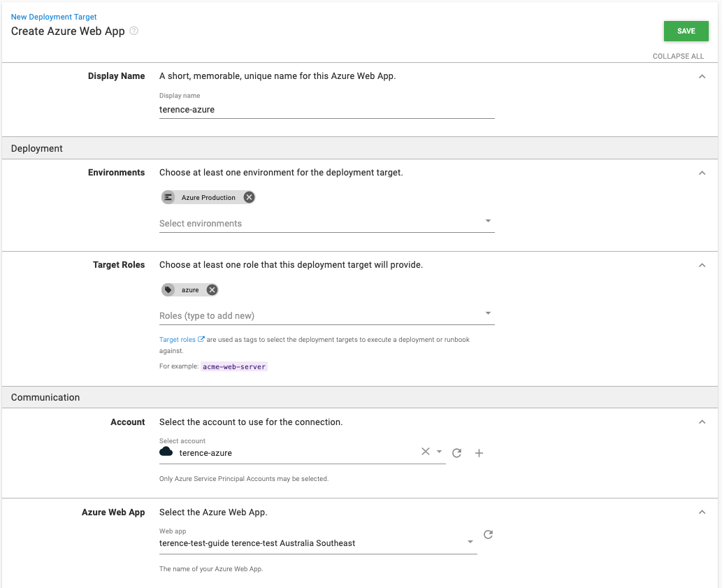722x588 pixels.
Task: Open the Select account dropdown arrow
Action: 439,452
